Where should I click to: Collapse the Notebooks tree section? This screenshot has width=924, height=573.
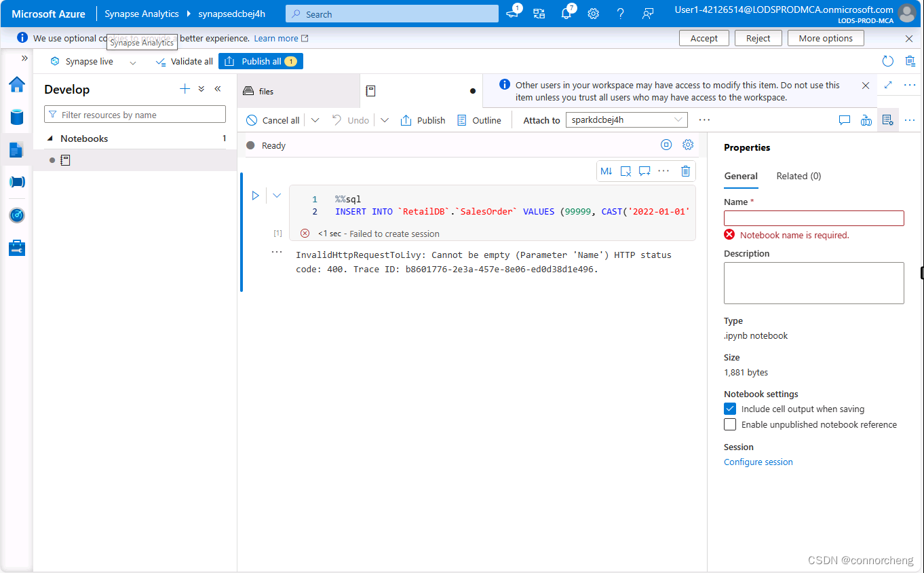50,138
